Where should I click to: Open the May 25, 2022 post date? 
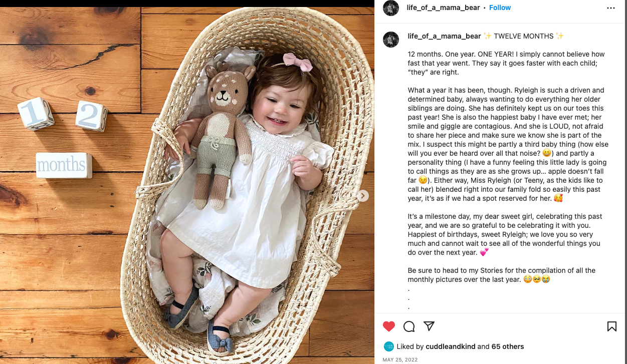pos(400,359)
